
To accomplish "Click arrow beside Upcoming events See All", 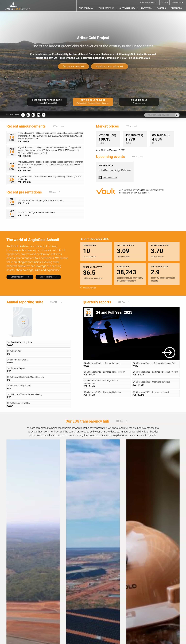I will 142,157.
